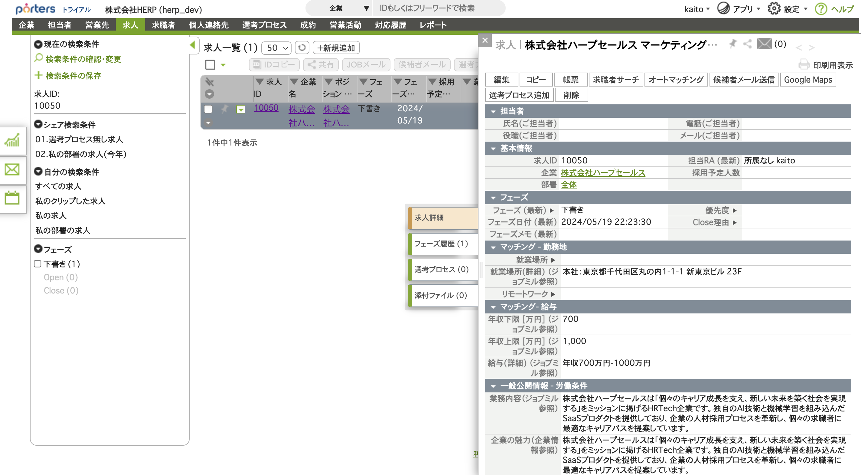The height and width of the screenshot is (475, 868).
Task: Tick the checkbox for job row 10050
Action: click(208, 109)
